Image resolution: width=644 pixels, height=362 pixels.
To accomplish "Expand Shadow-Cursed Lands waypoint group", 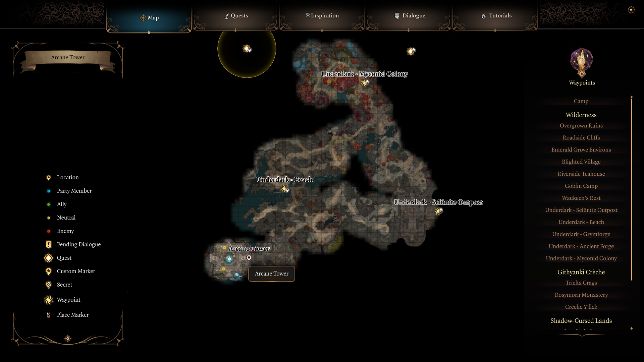I will point(581,320).
